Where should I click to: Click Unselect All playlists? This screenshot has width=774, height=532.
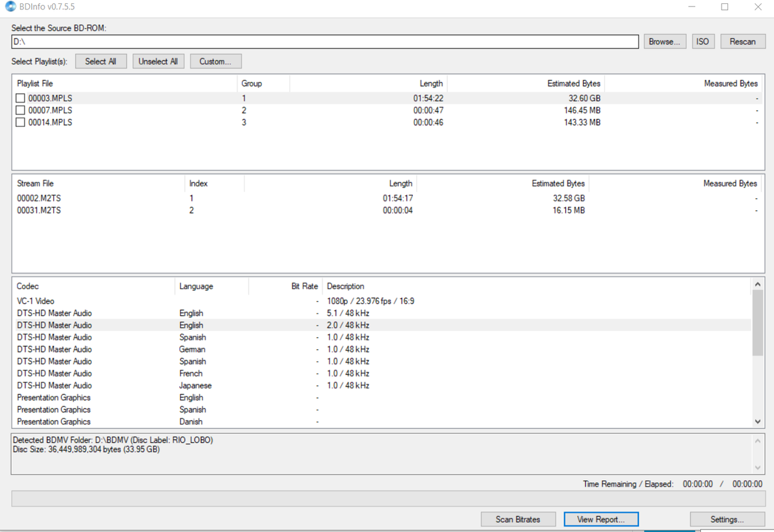[x=158, y=61]
